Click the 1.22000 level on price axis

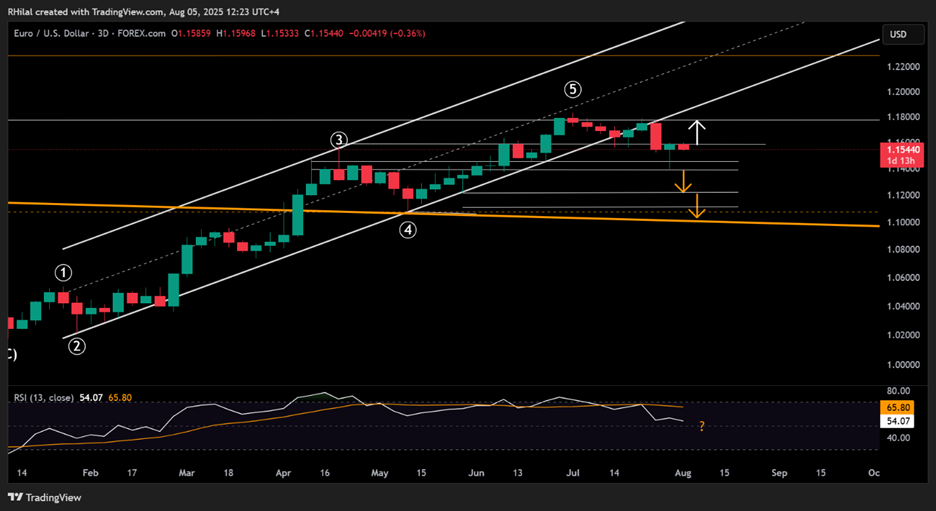[903, 67]
